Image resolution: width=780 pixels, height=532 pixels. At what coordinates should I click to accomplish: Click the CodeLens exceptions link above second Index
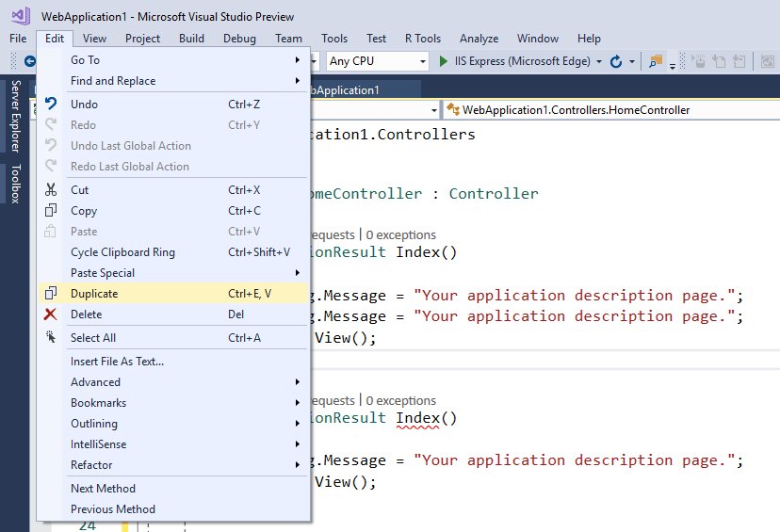[x=401, y=400]
